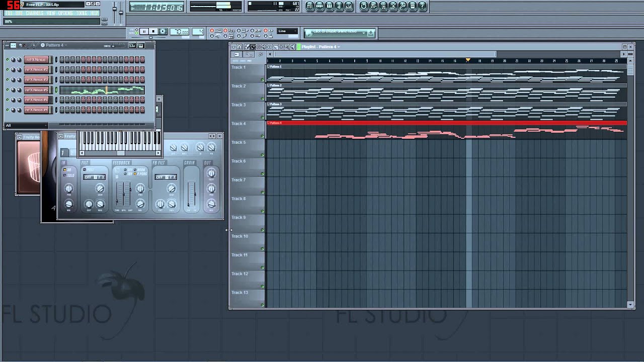Mute the reFX Nexus #5 channel LED
The height and width of the screenshot is (362, 644).
(8, 90)
